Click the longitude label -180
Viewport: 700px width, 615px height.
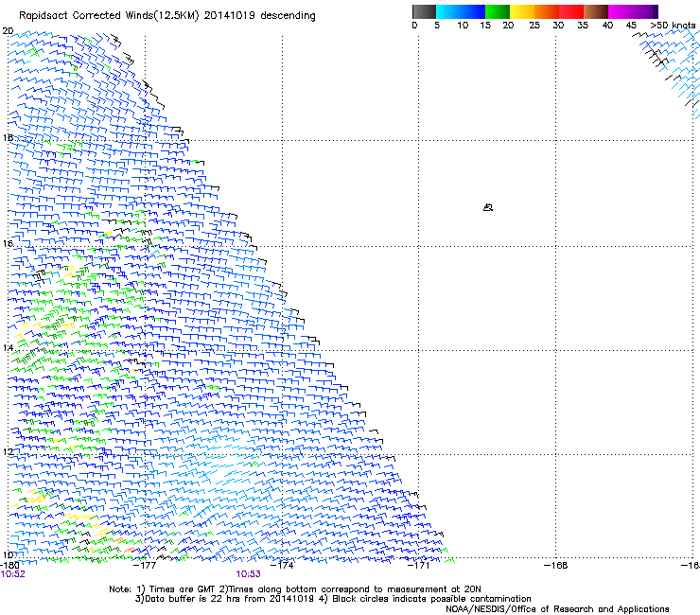(9, 566)
